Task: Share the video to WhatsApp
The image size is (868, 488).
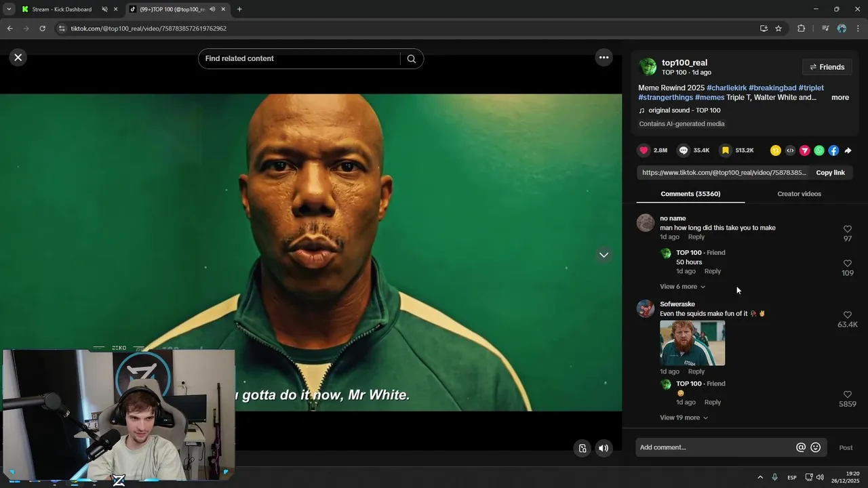Action: click(819, 150)
